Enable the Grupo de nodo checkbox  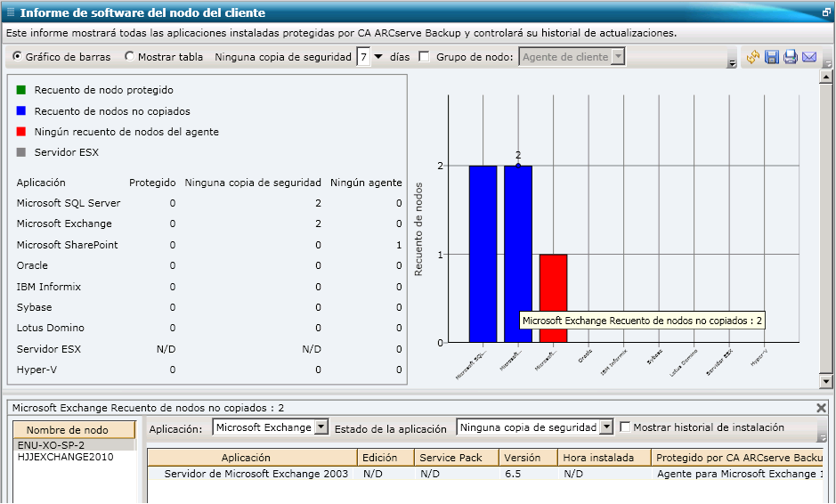(x=425, y=56)
